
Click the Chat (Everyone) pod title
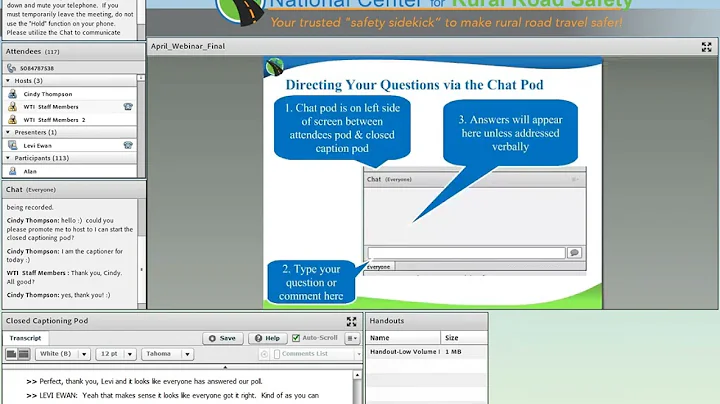click(31, 190)
